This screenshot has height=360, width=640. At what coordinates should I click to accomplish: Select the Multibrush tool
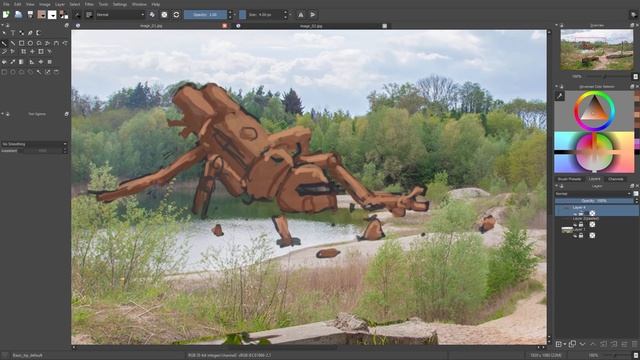click(x=13, y=52)
